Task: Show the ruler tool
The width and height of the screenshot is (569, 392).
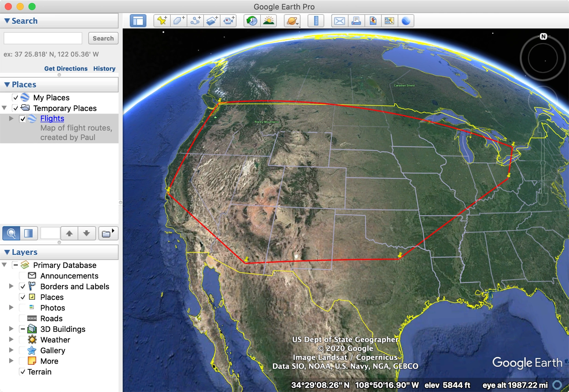Action: tap(316, 21)
